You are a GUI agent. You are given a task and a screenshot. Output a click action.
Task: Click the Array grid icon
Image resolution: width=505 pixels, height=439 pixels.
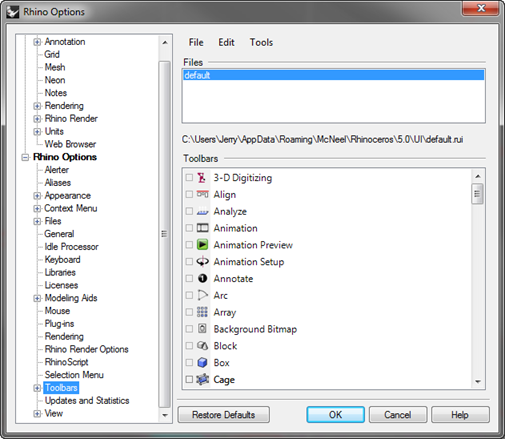point(202,312)
